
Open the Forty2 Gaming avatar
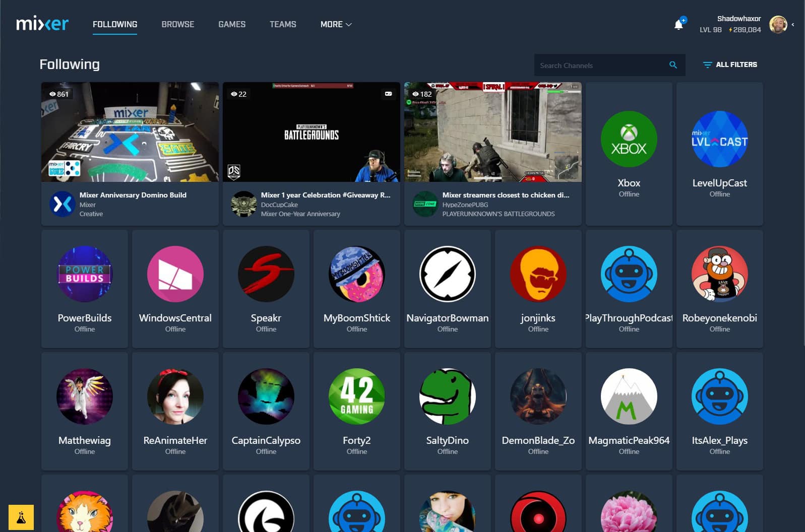coord(357,396)
